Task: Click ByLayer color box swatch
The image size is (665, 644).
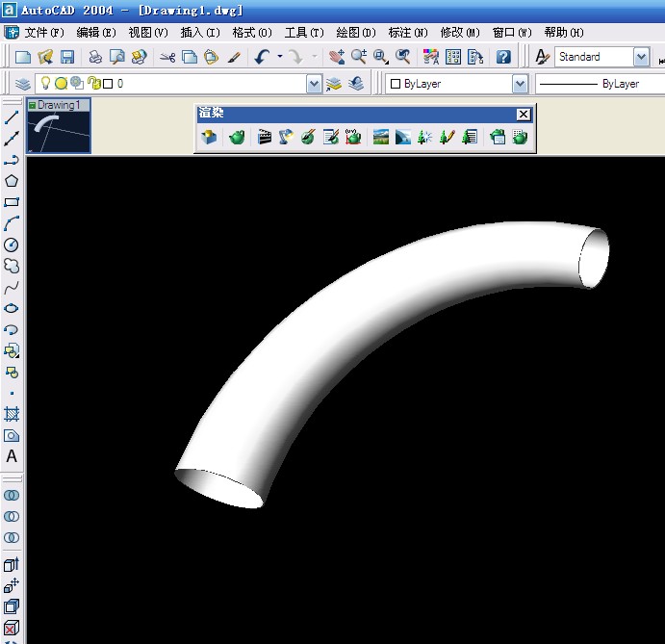Action: [396, 84]
